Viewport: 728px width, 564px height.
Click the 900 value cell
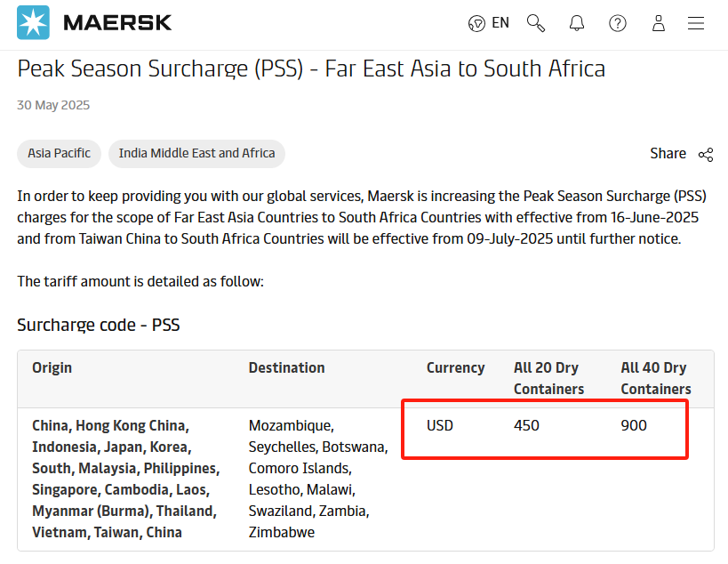click(x=634, y=425)
